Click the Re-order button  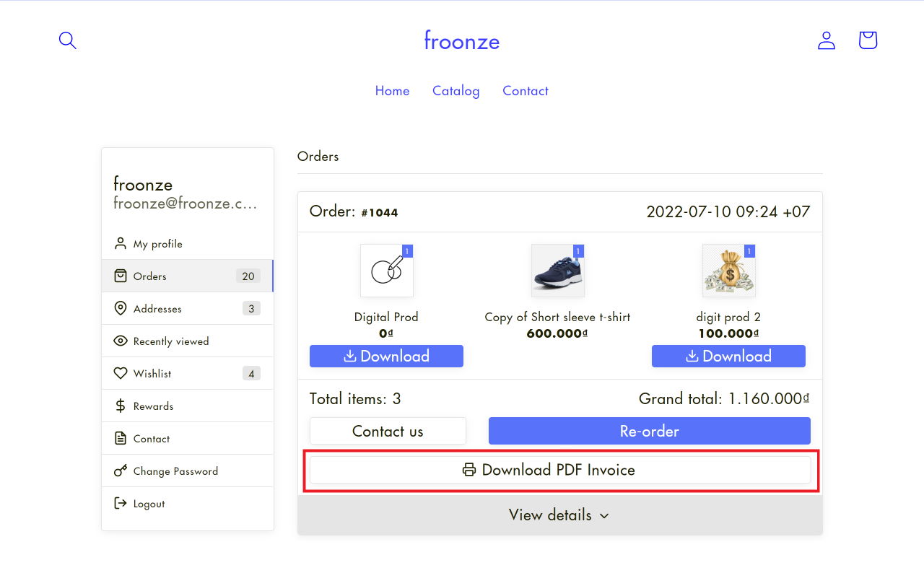[x=650, y=431]
